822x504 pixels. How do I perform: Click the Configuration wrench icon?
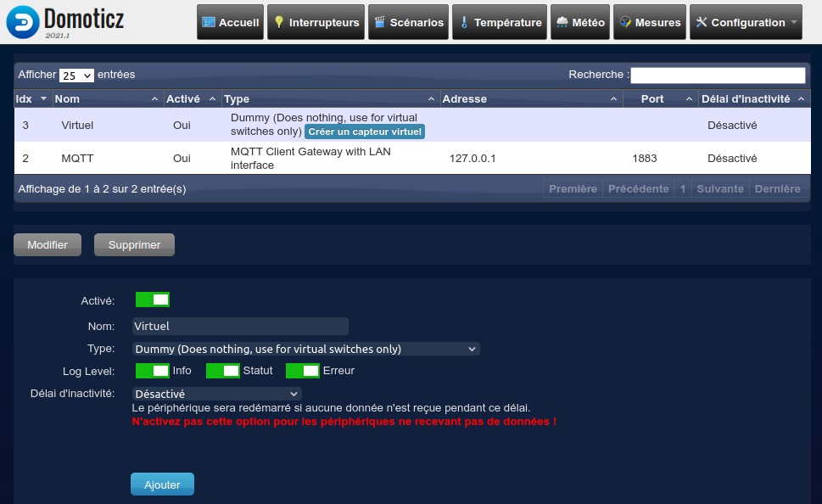pos(702,23)
